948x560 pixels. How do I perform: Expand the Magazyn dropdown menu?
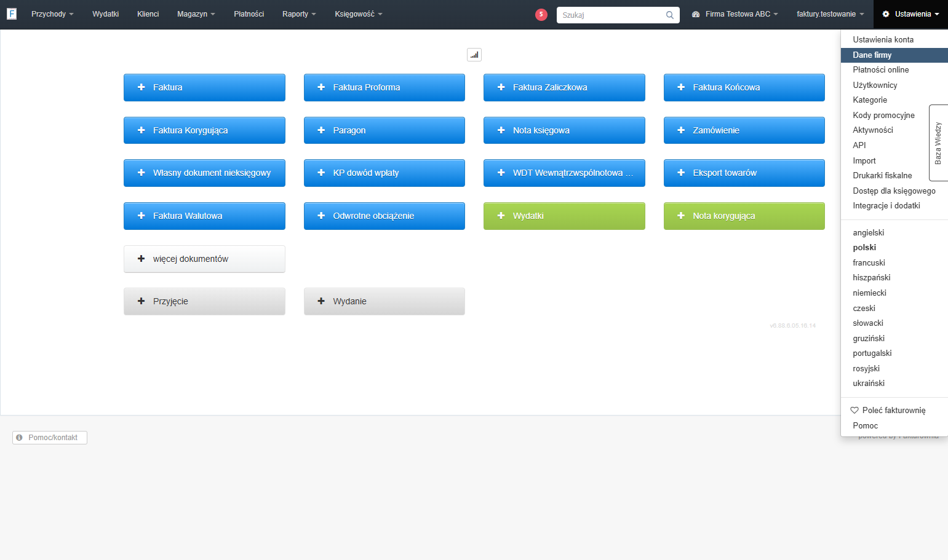click(196, 14)
